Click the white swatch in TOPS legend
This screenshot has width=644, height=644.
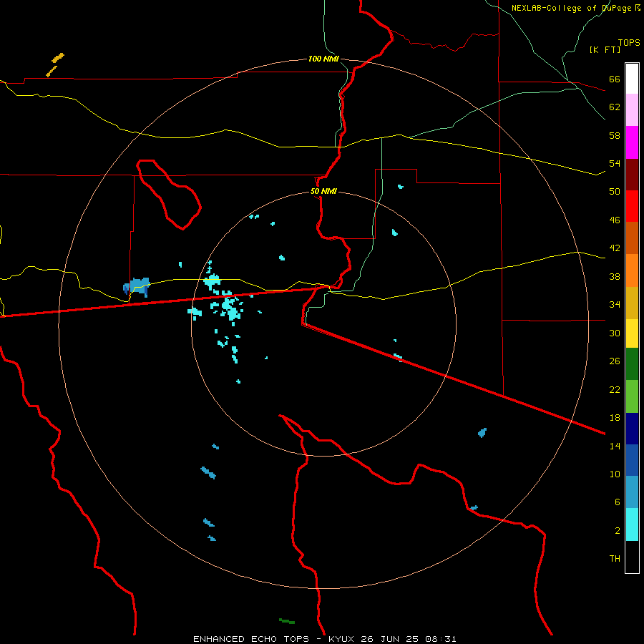click(x=632, y=79)
